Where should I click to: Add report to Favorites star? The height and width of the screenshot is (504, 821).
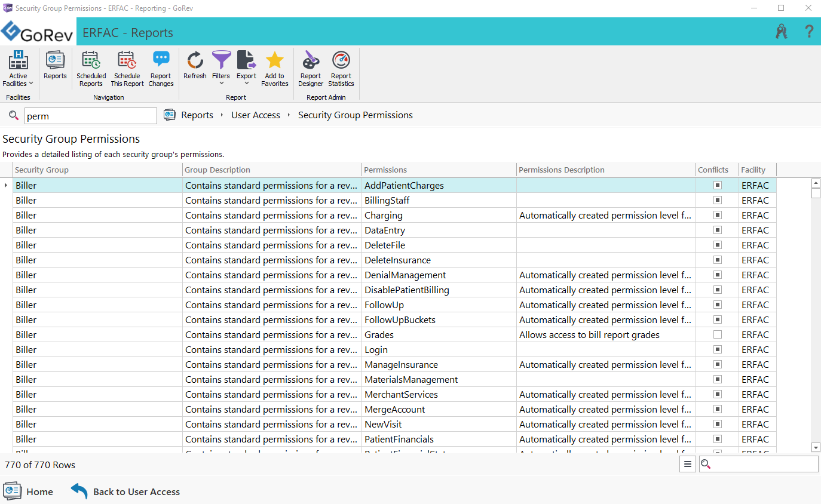click(x=275, y=68)
